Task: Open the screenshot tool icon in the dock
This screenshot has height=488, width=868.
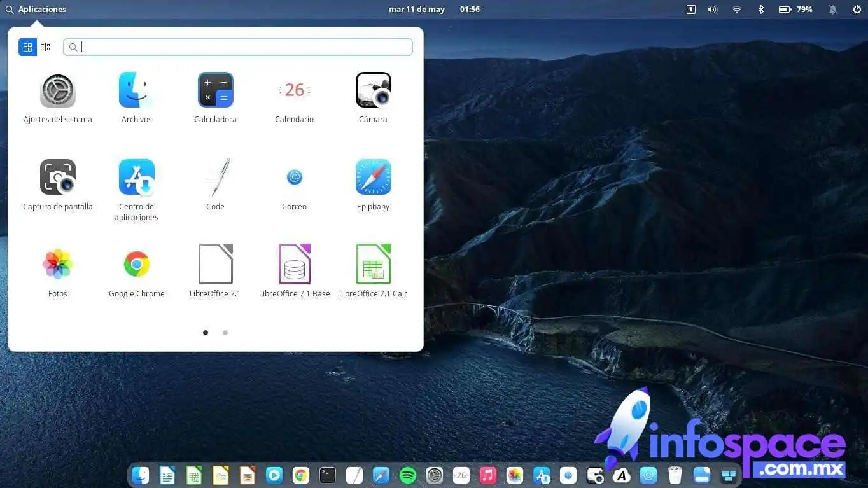Action: pos(595,475)
